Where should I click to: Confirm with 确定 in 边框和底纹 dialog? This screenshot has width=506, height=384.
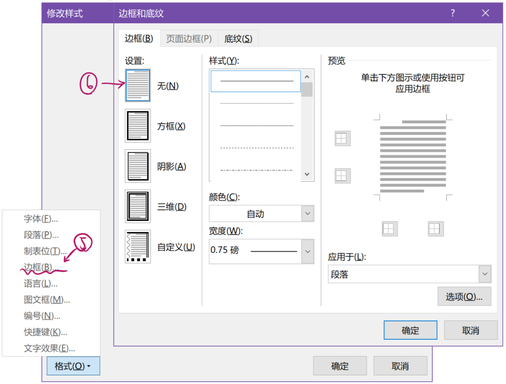click(410, 330)
